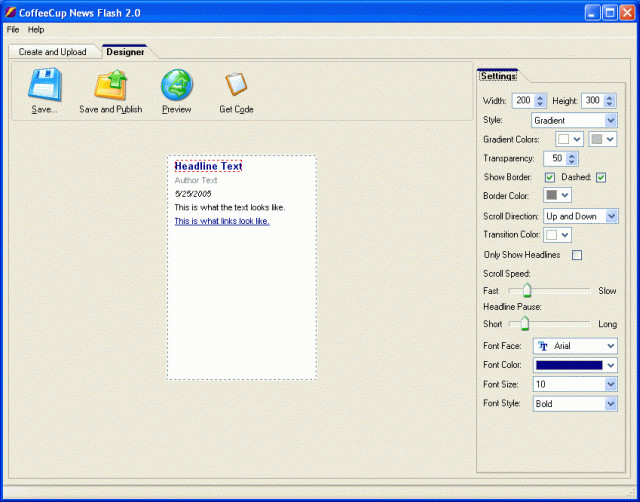Click the Headline Pause slider handle
640x502 pixels.
pos(525,323)
